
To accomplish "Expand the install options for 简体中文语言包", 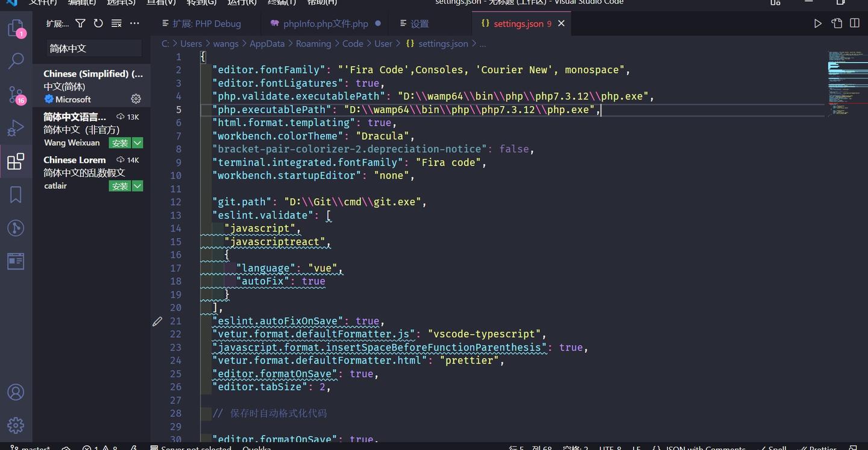I will pos(137,142).
